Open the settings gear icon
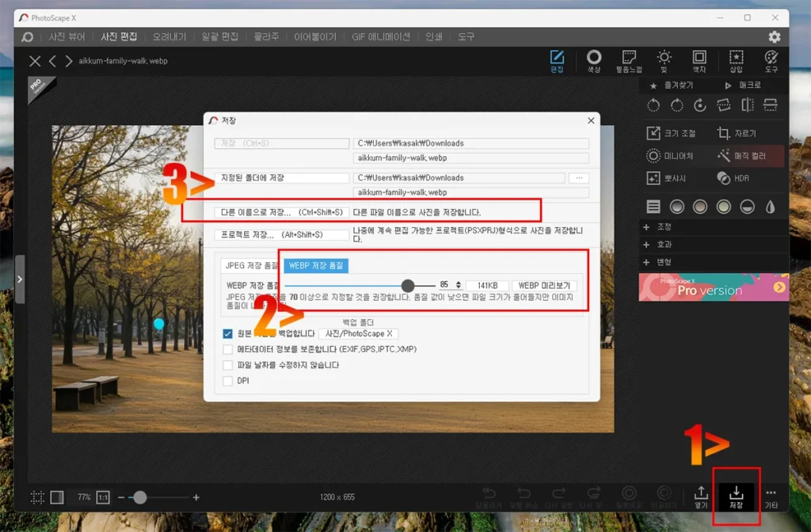Image resolution: width=811 pixels, height=532 pixels. 774,37
